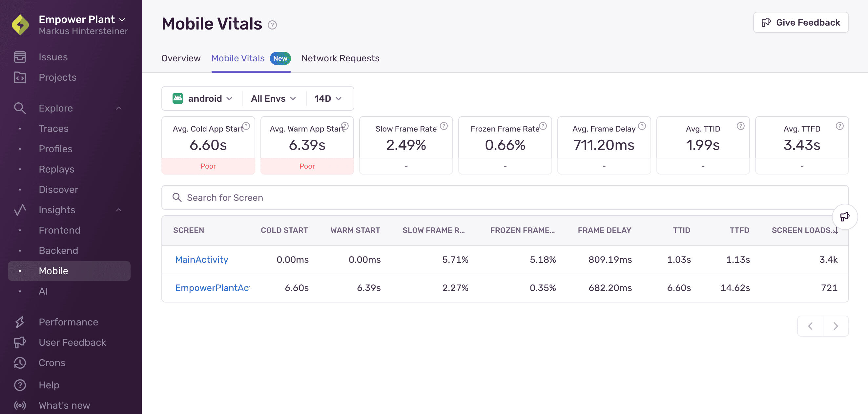Click the Projects sidebar icon

(x=19, y=77)
